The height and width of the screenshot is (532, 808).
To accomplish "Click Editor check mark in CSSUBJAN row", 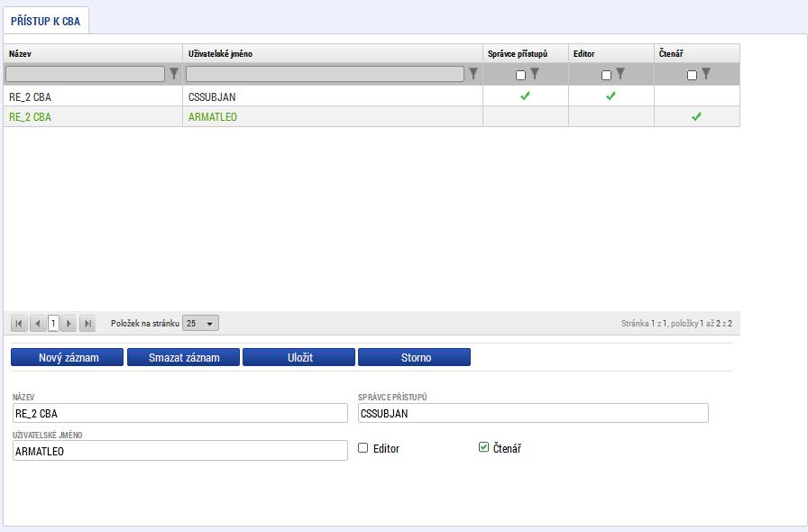I will [x=611, y=96].
